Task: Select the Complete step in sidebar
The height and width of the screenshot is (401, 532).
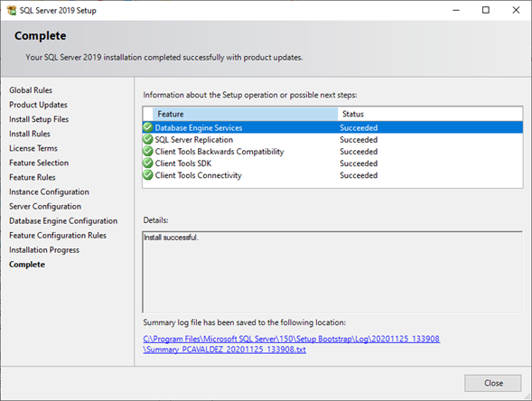Action: pos(27,265)
